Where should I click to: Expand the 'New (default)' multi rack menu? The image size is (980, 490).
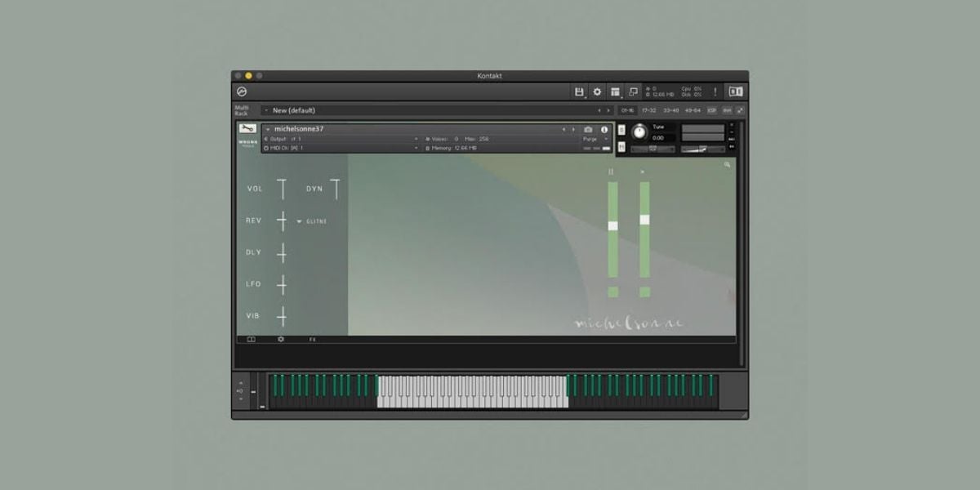(266, 110)
